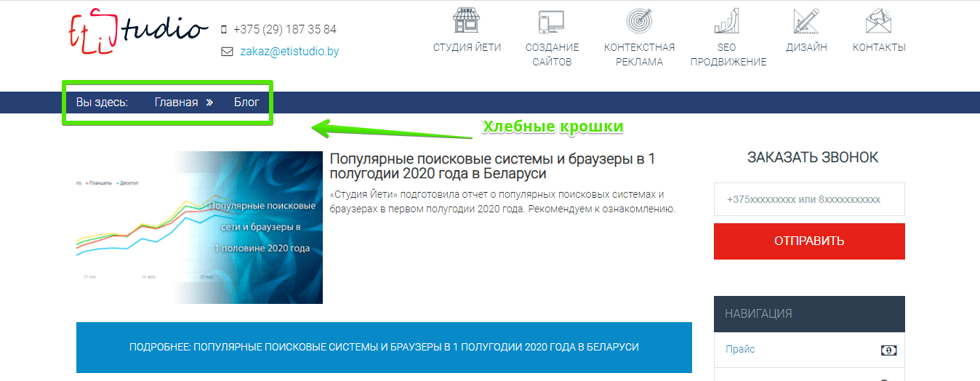
Task: Click the blue Подробнее article button
Action: point(384,348)
